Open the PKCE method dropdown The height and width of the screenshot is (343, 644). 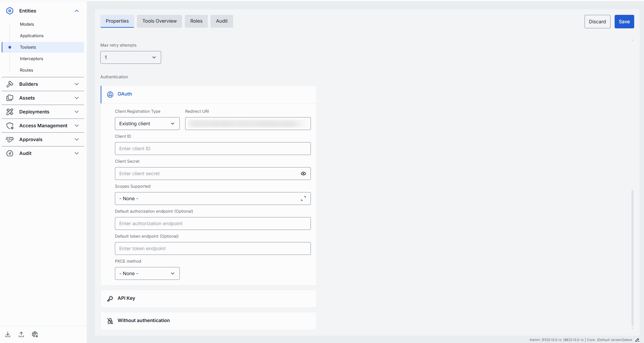click(147, 273)
